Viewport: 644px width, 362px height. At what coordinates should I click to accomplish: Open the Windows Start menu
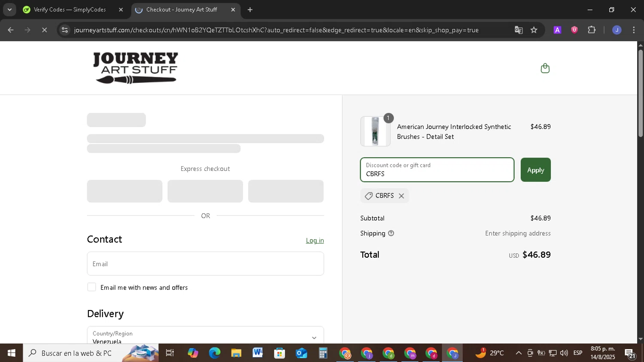(11, 353)
